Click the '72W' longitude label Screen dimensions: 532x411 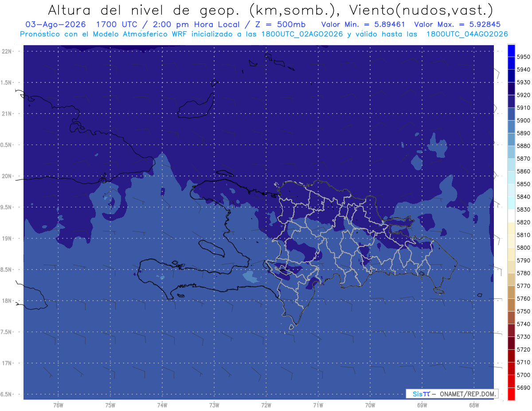(x=266, y=405)
